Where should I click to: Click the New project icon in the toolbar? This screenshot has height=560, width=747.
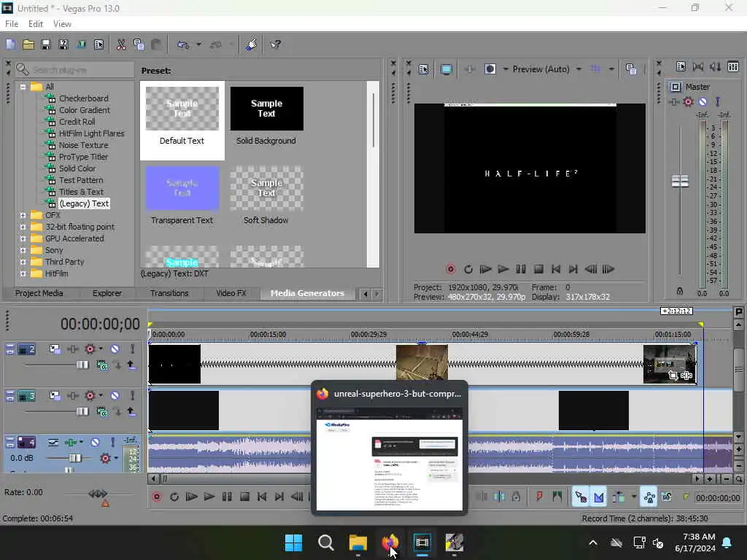[x=10, y=44]
